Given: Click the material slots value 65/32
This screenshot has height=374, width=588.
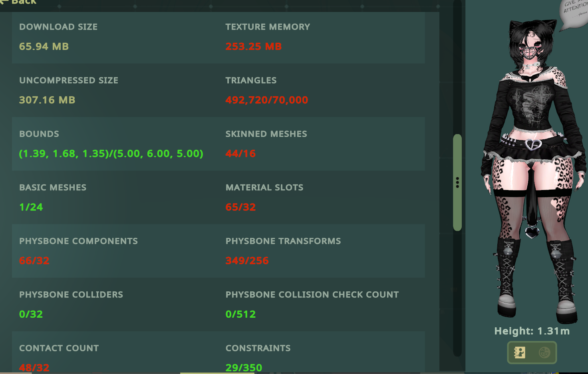Looking at the screenshot, I should pyautogui.click(x=240, y=207).
